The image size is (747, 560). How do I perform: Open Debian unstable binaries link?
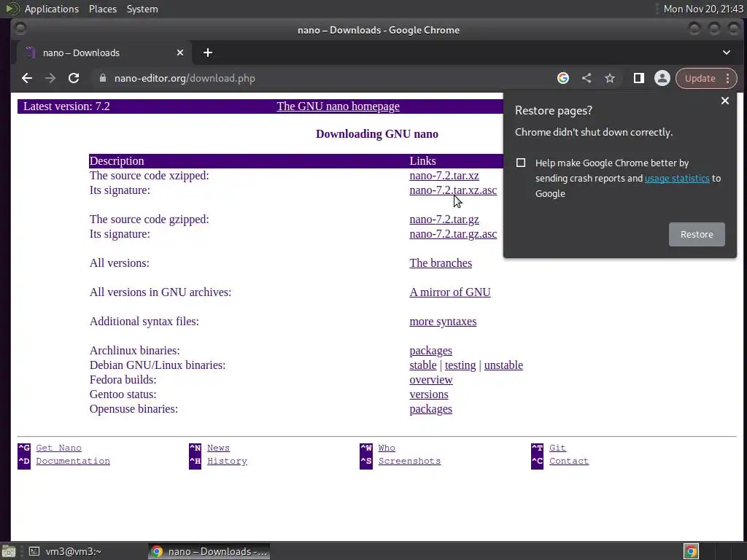(503, 365)
